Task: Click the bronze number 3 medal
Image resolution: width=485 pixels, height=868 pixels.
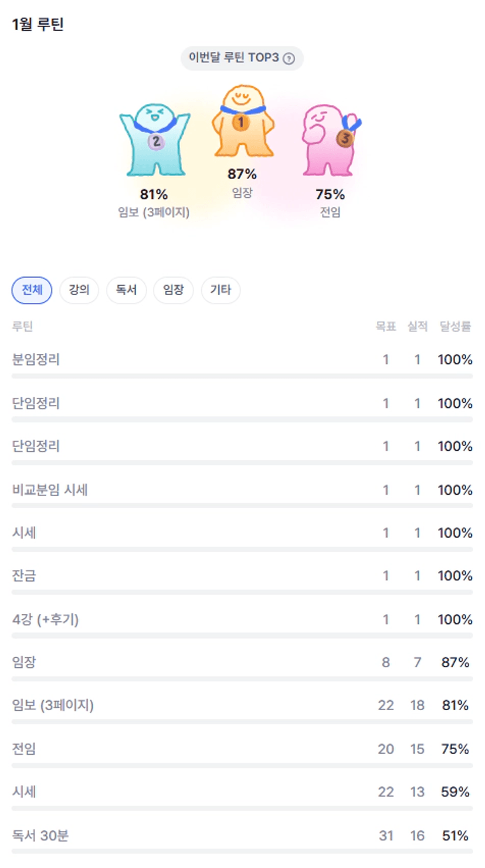Action: click(345, 139)
